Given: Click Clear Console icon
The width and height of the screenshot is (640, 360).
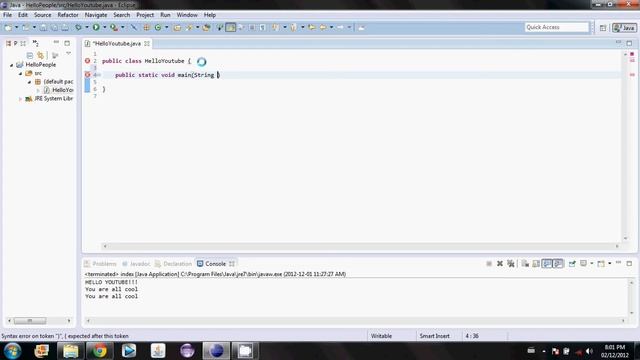Looking at the screenshot, I should (x=525, y=264).
